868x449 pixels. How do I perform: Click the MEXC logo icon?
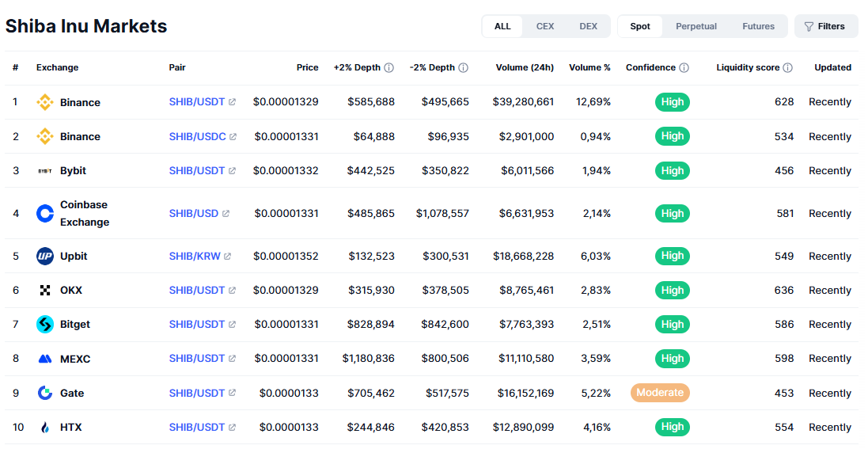45,359
